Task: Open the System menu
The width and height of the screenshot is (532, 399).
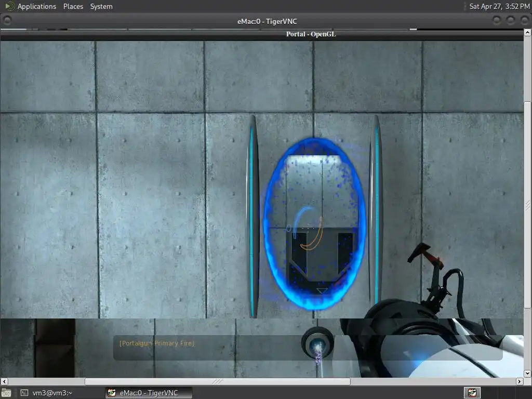Action: click(101, 6)
